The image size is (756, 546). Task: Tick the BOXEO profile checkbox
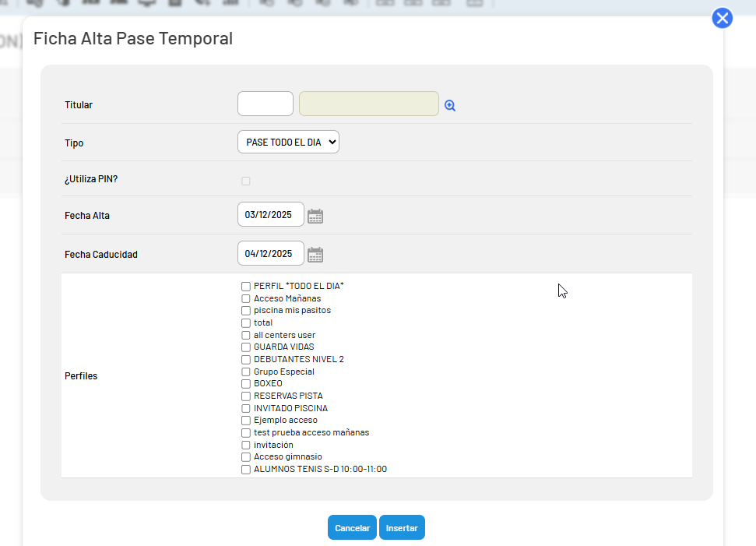coord(246,384)
